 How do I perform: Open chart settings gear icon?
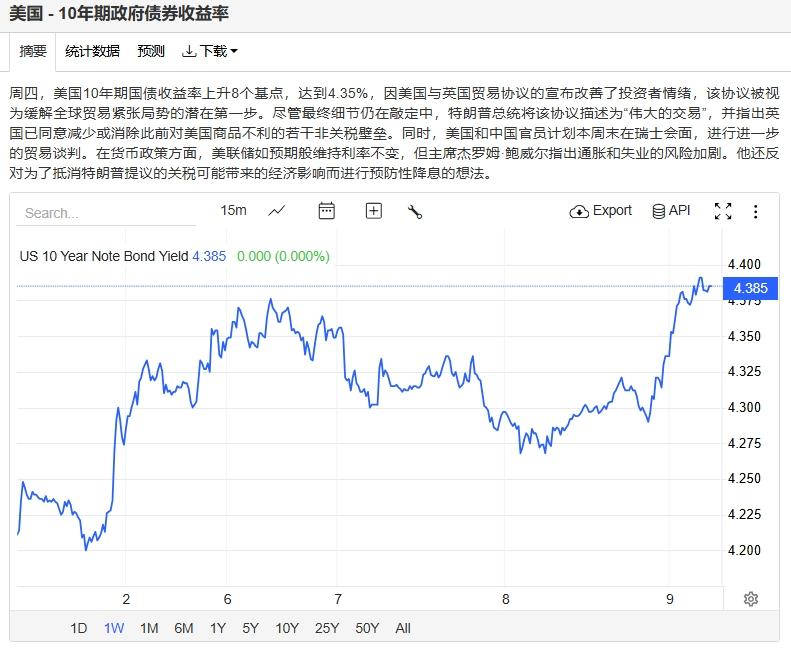(751, 599)
